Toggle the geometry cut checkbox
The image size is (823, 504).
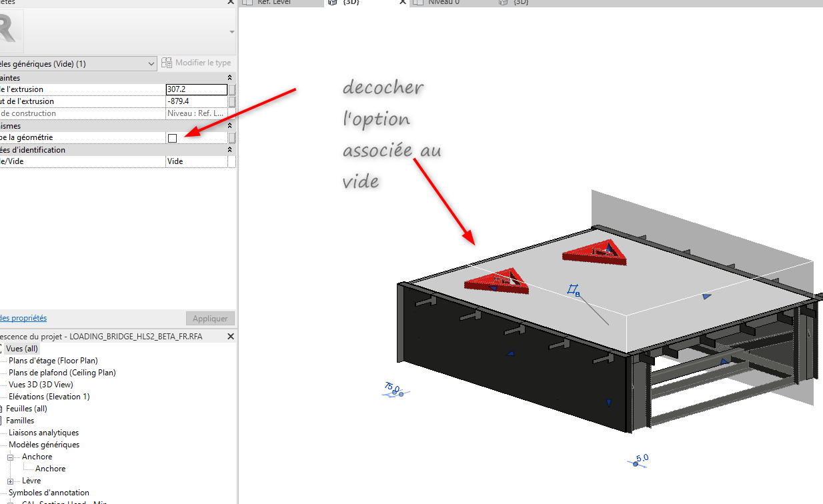pyautogui.click(x=173, y=138)
